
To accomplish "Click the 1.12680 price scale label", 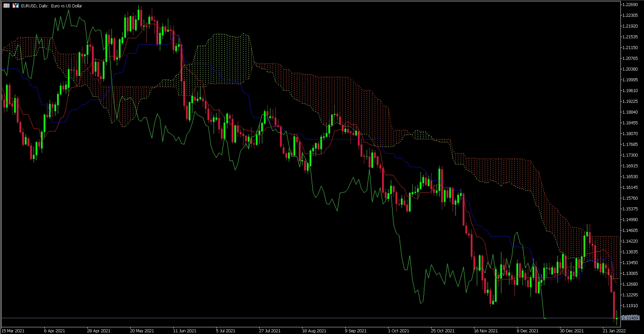I will click(x=630, y=284).
